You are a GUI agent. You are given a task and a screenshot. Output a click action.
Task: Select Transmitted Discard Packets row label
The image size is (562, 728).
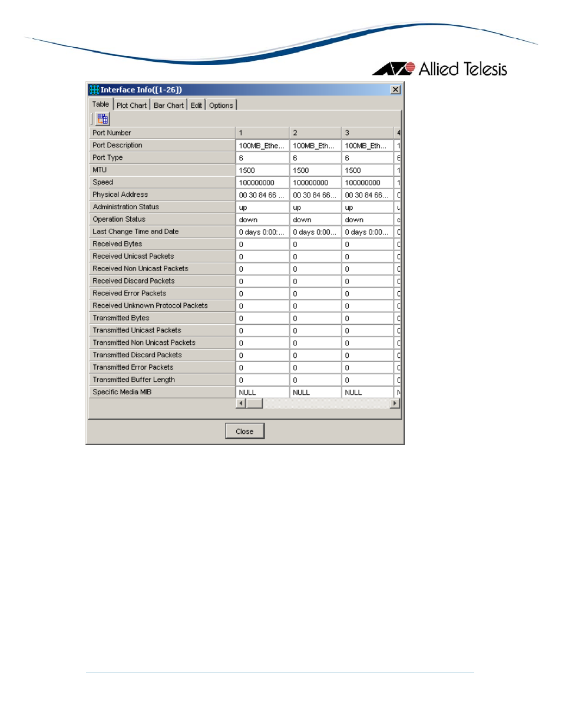click(x=162, y=355)
